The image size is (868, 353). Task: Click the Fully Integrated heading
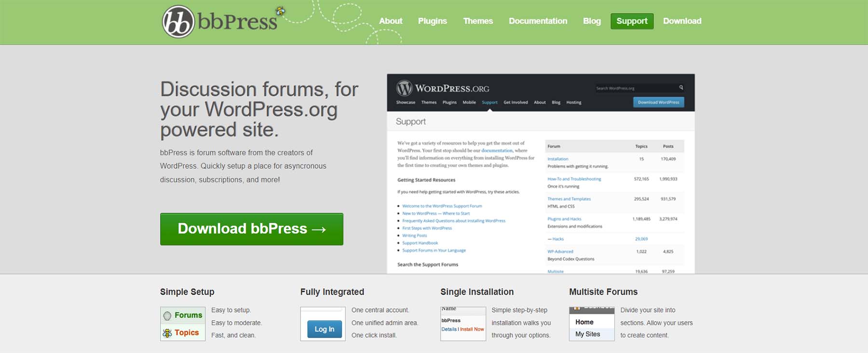[x=332, y=292]
